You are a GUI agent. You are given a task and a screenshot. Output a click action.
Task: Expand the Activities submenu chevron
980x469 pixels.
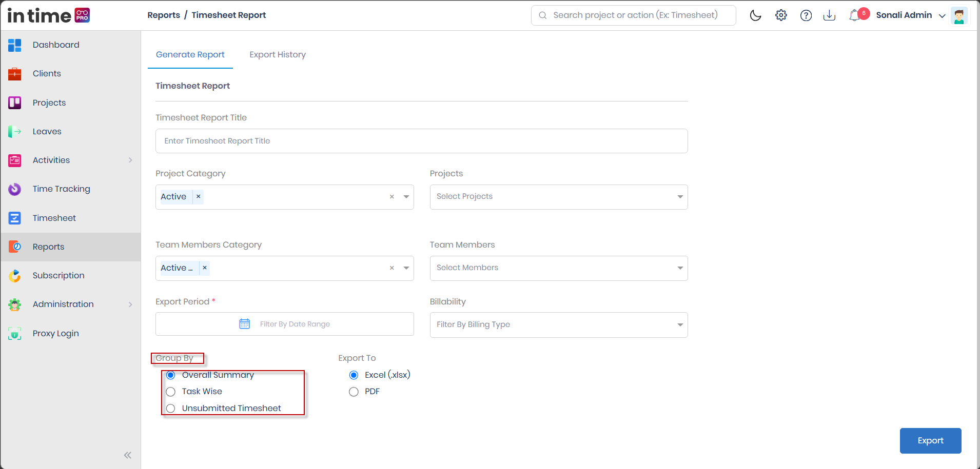click(x=130, y=160)
